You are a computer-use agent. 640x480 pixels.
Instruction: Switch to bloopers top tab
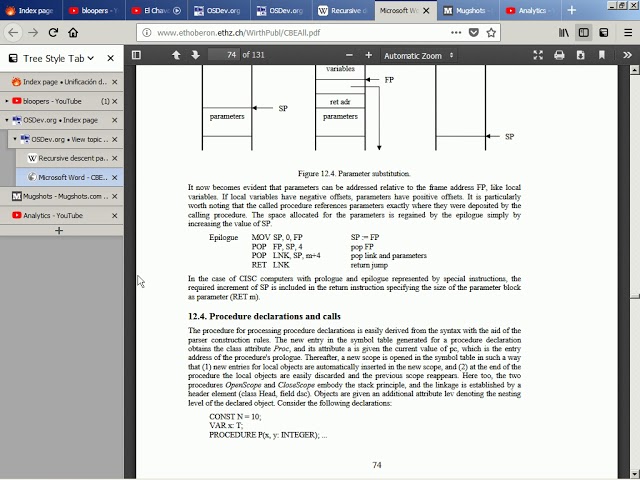(x=93, y=10)
